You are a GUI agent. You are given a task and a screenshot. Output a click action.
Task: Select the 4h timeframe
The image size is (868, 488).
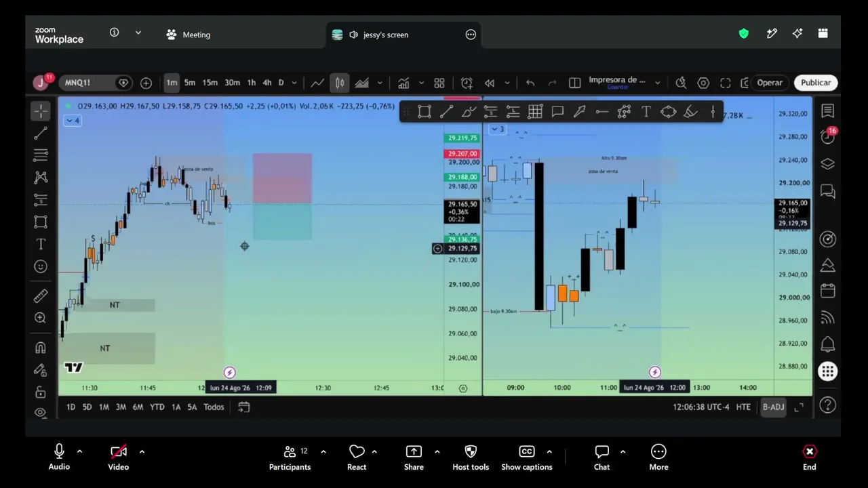click(267, 83)
